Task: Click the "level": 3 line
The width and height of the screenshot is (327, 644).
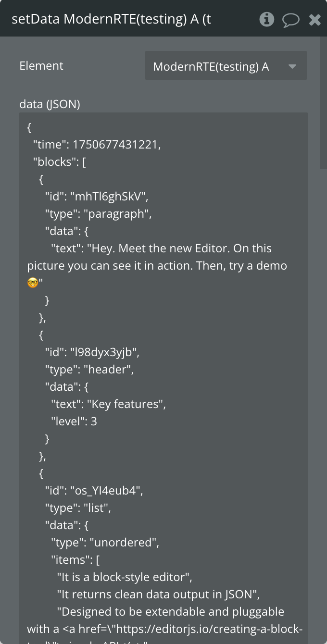Action: [x=74, y=421]
